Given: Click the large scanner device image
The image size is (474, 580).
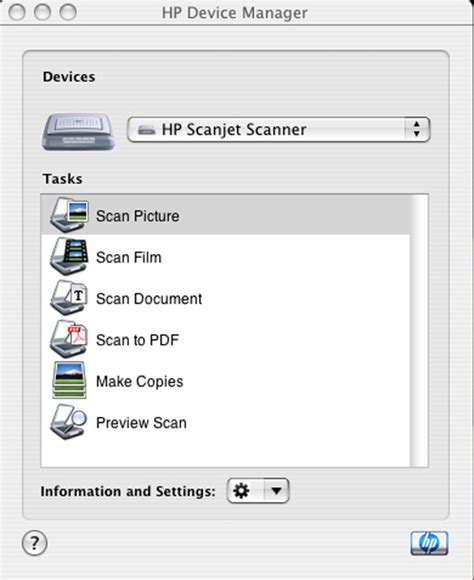Looking at the screenshot, I should (x=78, y=131).
